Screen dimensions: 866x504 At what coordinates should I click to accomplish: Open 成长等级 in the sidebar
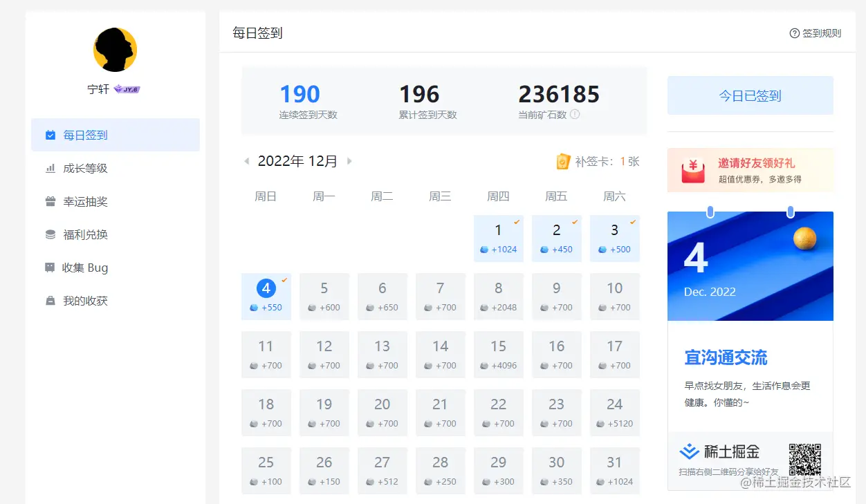[x=116, y=168]
